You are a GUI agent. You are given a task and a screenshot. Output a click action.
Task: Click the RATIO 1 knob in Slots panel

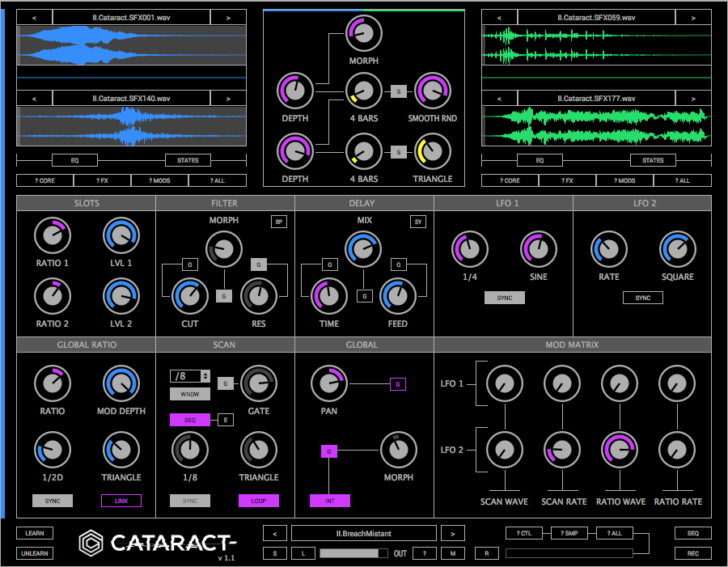click(52, 235)
